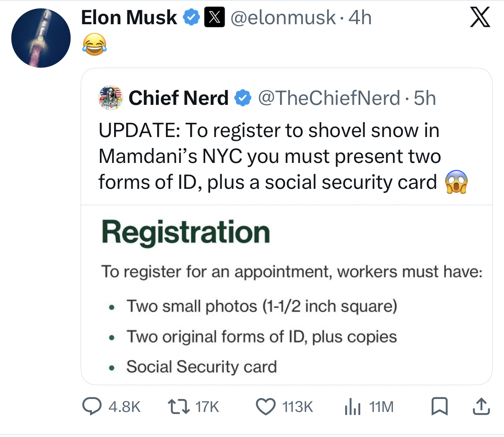504x437 pixels.
Task: Like the tweet with the heart icon
Action: click(x=265, y=407)
